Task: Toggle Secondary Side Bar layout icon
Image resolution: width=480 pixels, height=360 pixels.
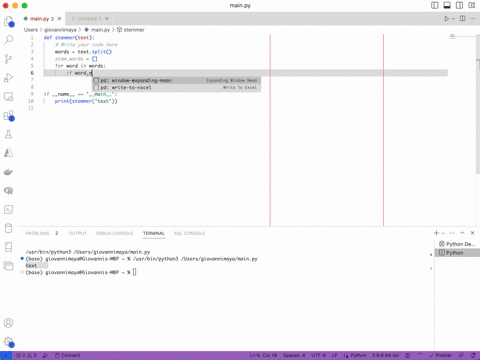Action: (x=459, y=5)
